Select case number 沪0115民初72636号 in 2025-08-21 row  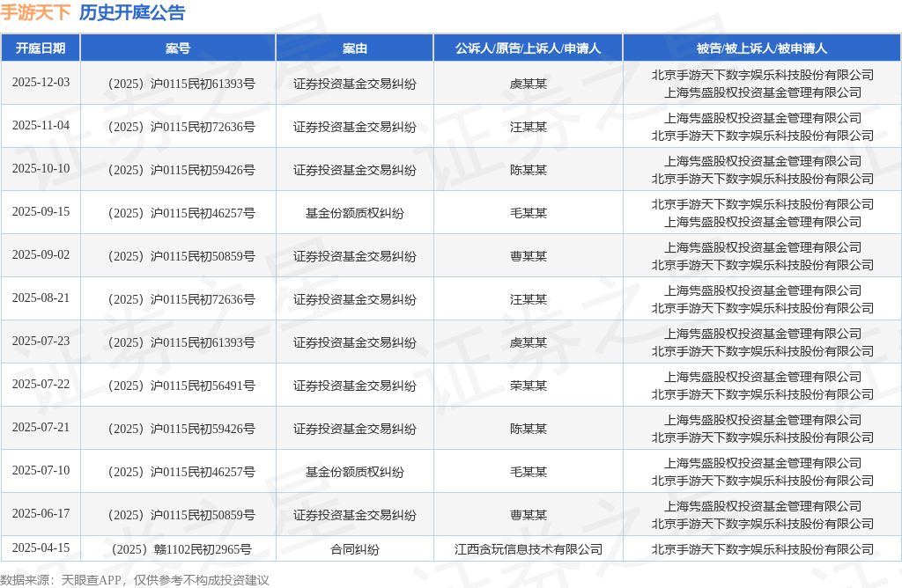click(x=181, y=299)
